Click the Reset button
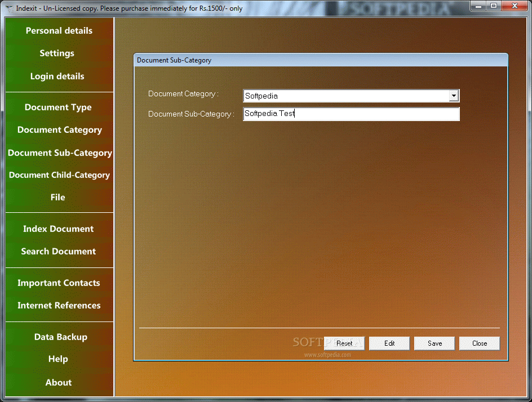Screen dimensions: 532x402 point(344,343)
